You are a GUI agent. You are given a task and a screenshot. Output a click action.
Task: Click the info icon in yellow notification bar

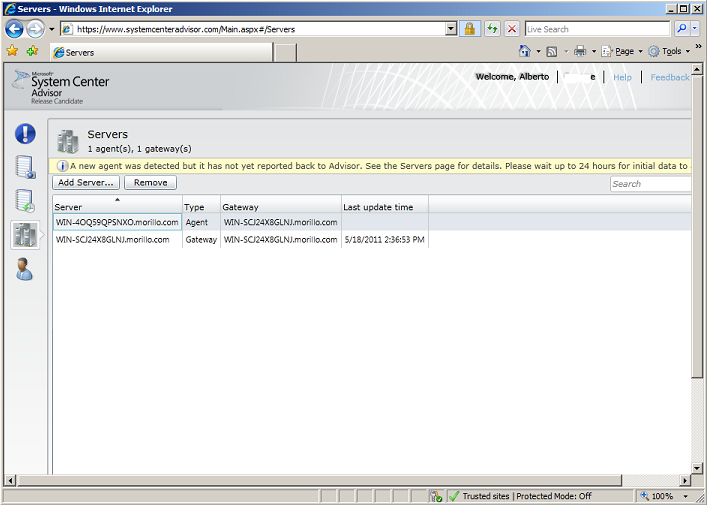tap(62, 166)
